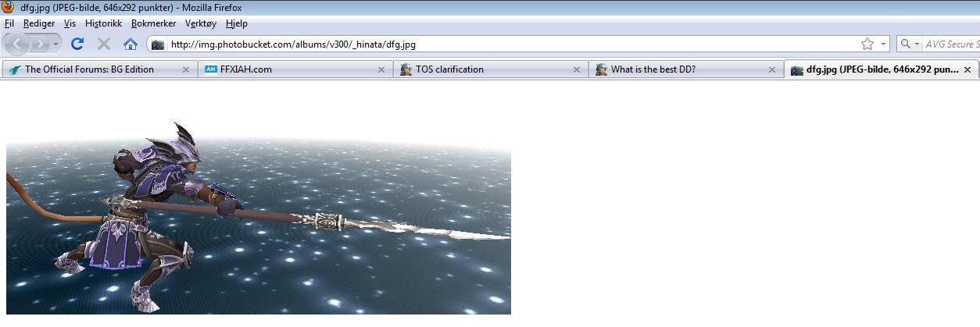Click the Back navigation arrow
980x327 pixels.
(x=17, y=44)
